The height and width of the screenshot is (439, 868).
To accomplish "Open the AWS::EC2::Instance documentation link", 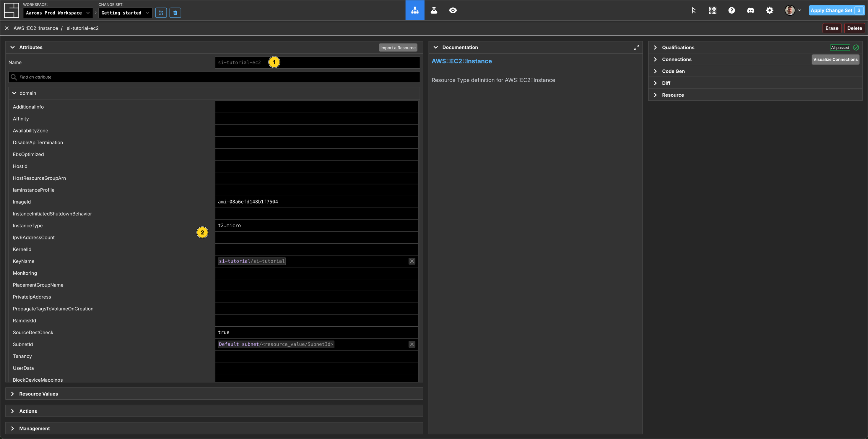I will 462,61.
